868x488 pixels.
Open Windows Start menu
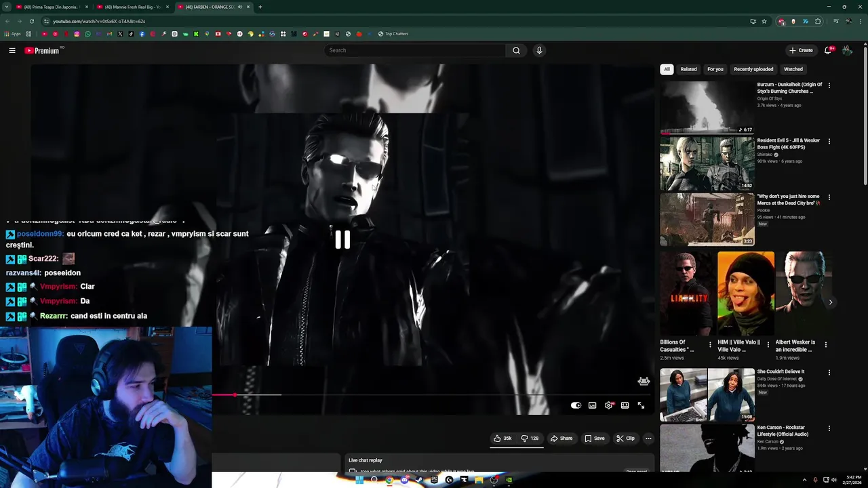[359, 480]
